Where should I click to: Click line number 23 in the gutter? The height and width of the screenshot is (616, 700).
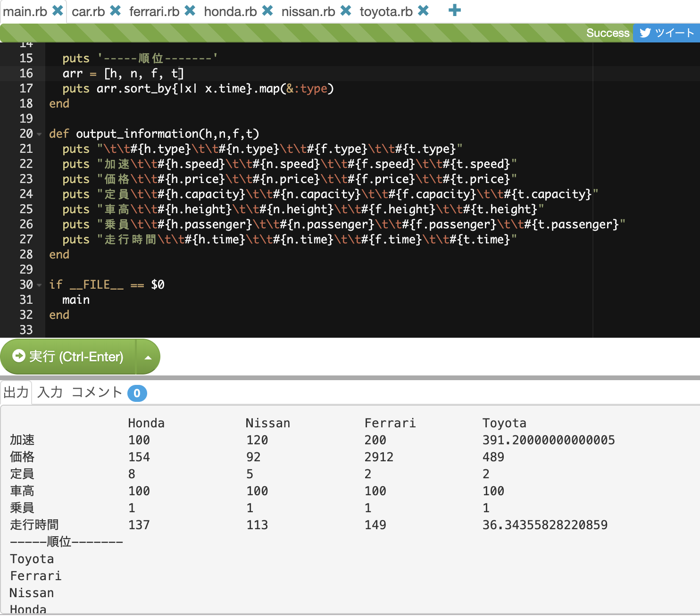pos(26,179)
